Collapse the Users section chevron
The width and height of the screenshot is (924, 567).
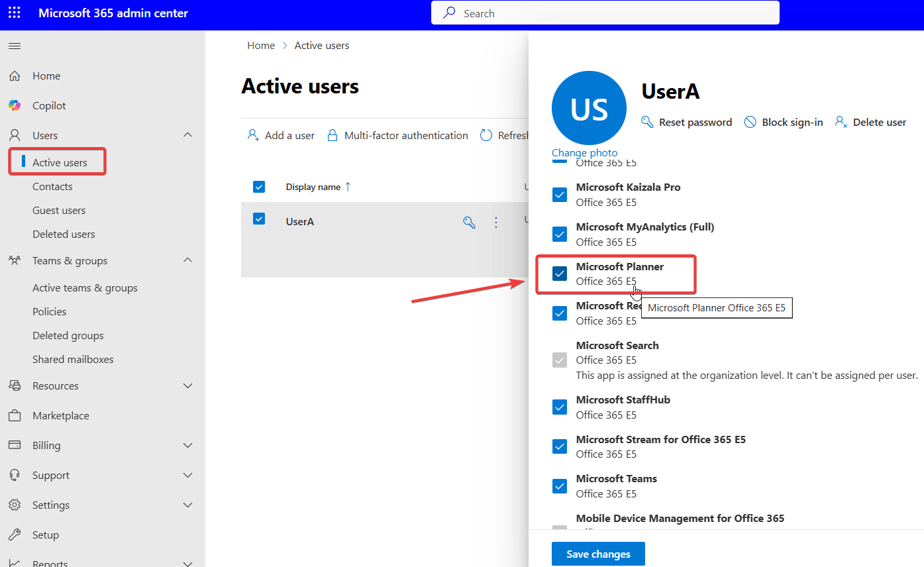188,135
